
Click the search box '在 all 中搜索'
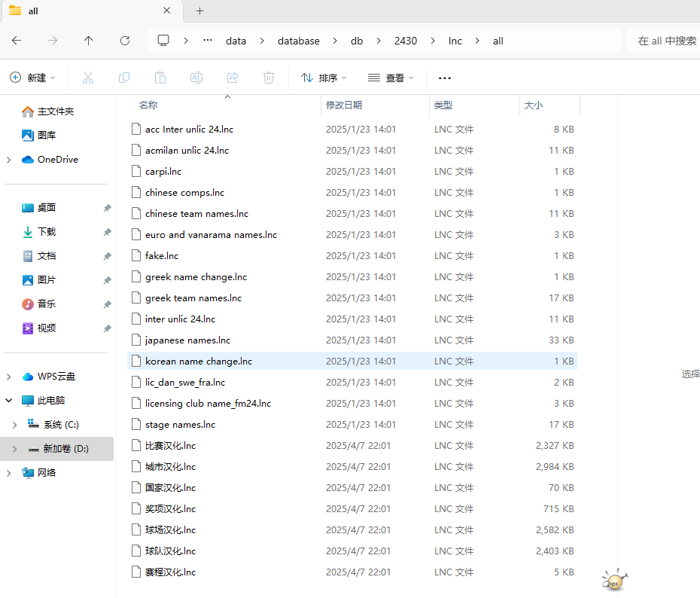click(x=664, y=41)
